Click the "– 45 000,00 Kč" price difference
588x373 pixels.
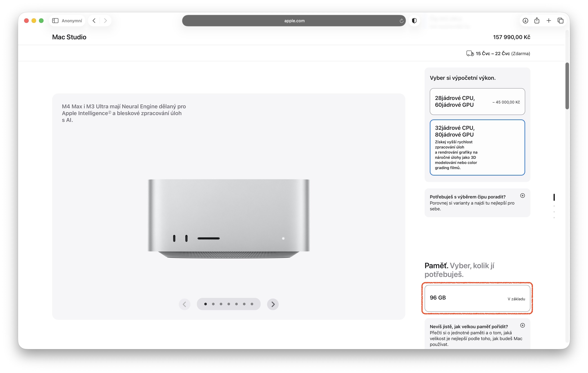pyautogui.click(x=506, y=102)
